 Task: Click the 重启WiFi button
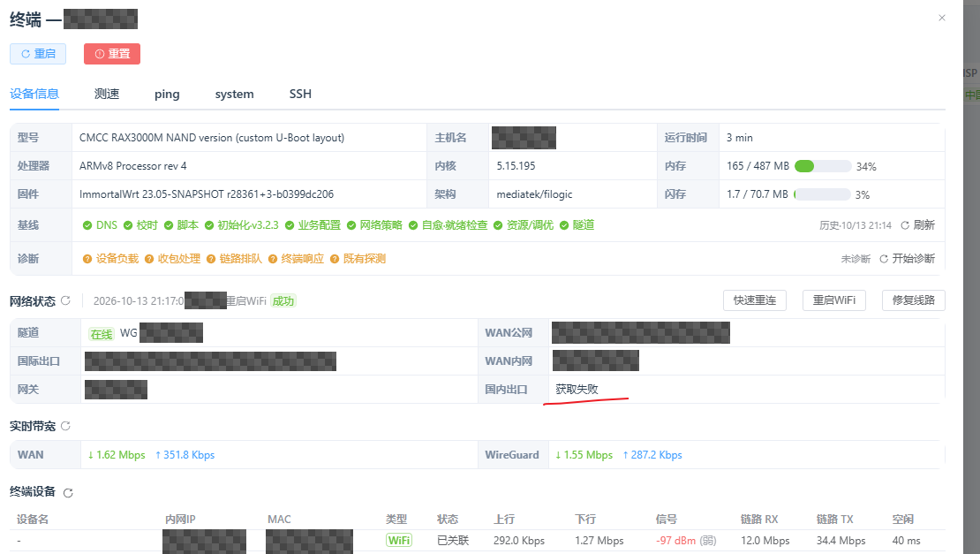point(833,300)
